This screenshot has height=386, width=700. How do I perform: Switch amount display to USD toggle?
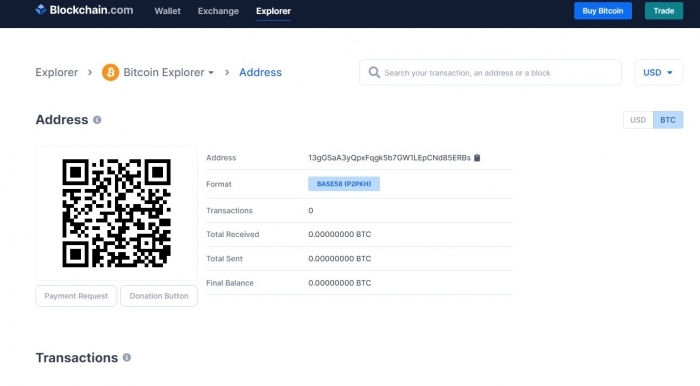pos(638,120)
